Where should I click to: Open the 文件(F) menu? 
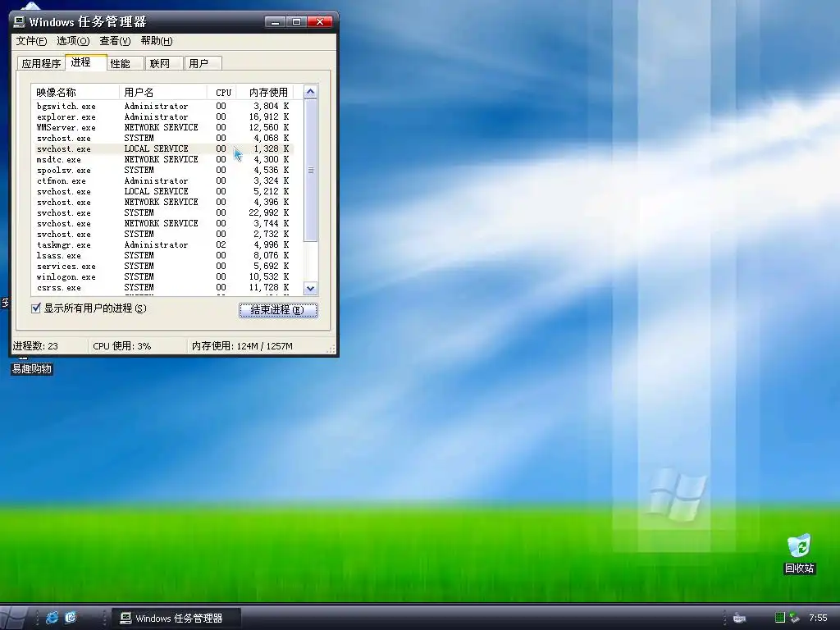click(31, 41)
